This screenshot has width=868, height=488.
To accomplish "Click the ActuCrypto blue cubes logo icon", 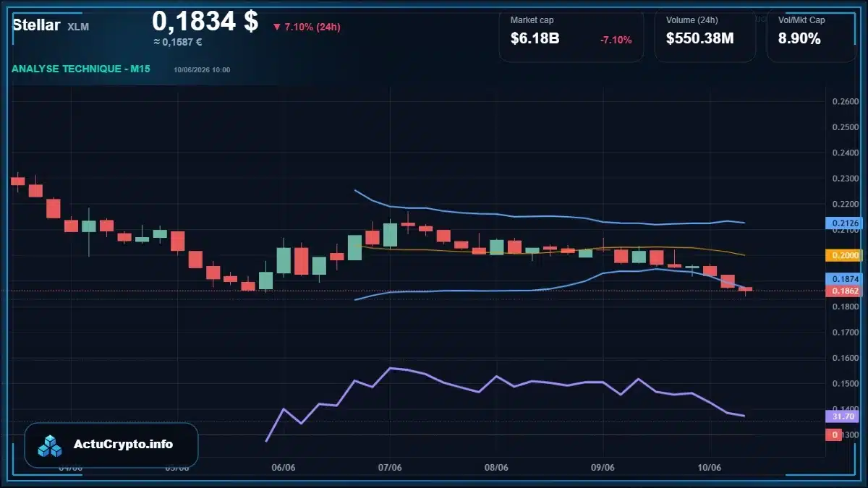I will (x=50, y=445).
